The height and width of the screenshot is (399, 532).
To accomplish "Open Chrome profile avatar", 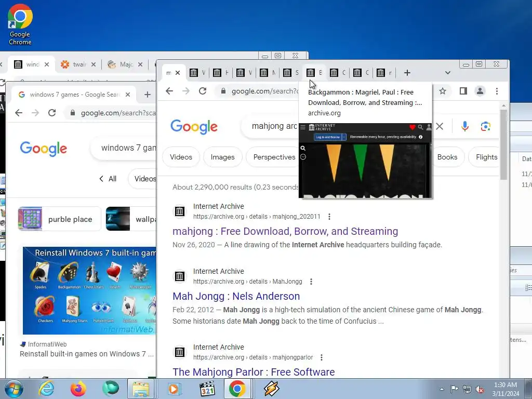I will 480,91.
